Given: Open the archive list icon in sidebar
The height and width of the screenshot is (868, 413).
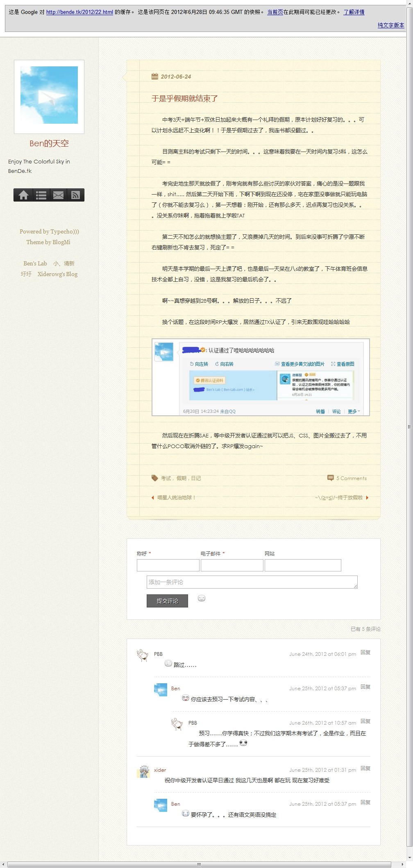Looking at the screenshot, I should 41,195.
